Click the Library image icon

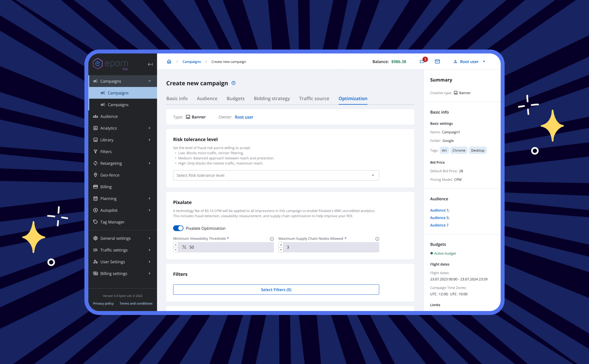(96, 140)
